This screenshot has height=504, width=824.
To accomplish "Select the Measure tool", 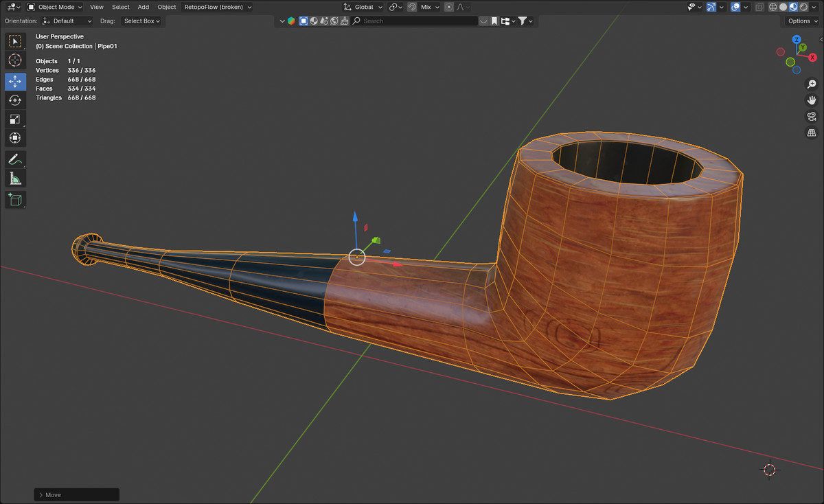I will point(15,179).
